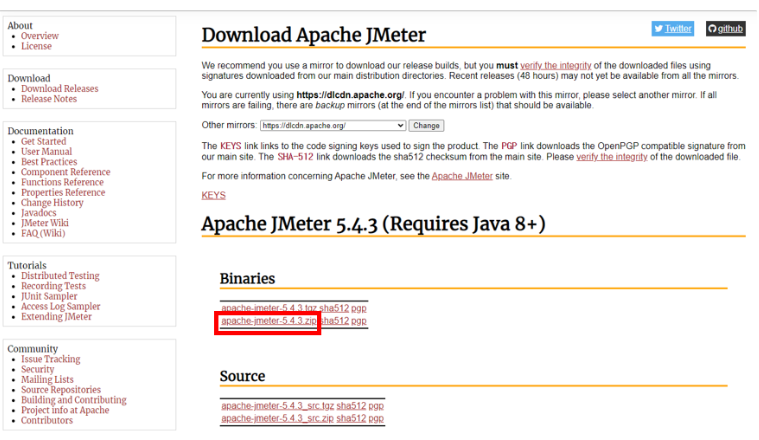Open Component Reference link
The height and width of the screenshot is (440, 759).
(66, 172)
